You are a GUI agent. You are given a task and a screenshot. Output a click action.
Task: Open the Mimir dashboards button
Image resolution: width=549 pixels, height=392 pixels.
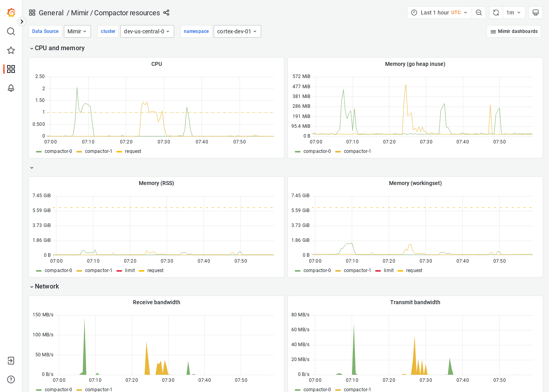click(x=514, y=31)
